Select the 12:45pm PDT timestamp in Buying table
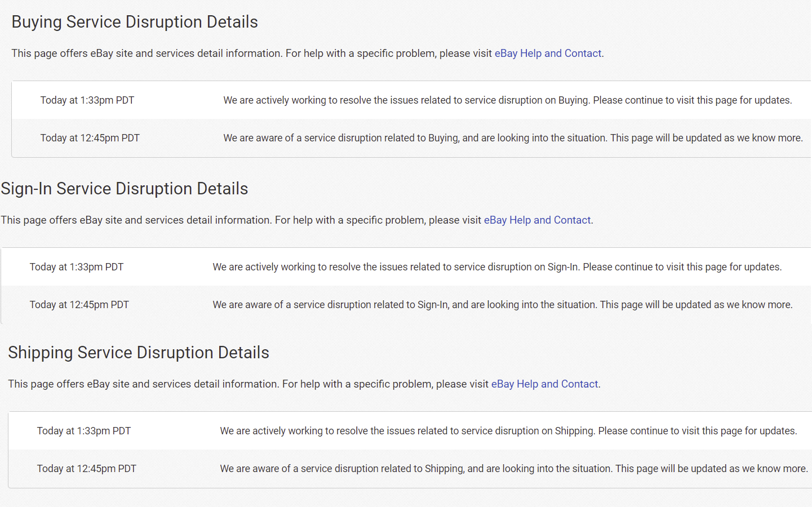This screenshot has width=812, height=507. click(90, 138)
